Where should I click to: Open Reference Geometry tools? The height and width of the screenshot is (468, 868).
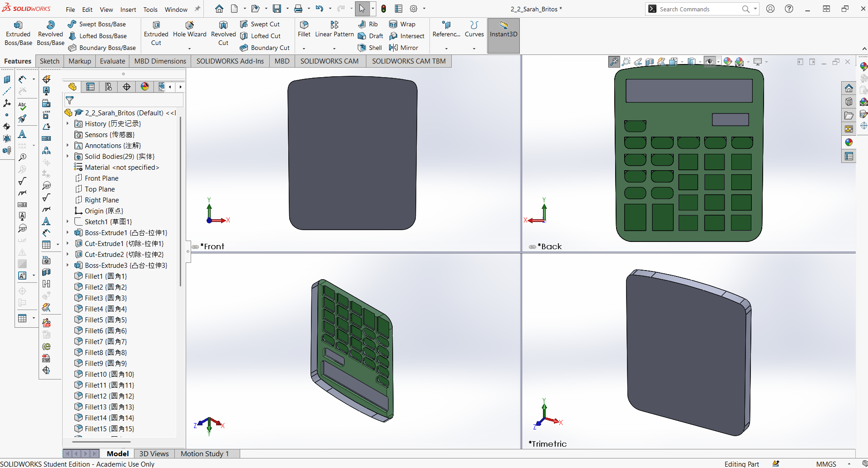446,30
